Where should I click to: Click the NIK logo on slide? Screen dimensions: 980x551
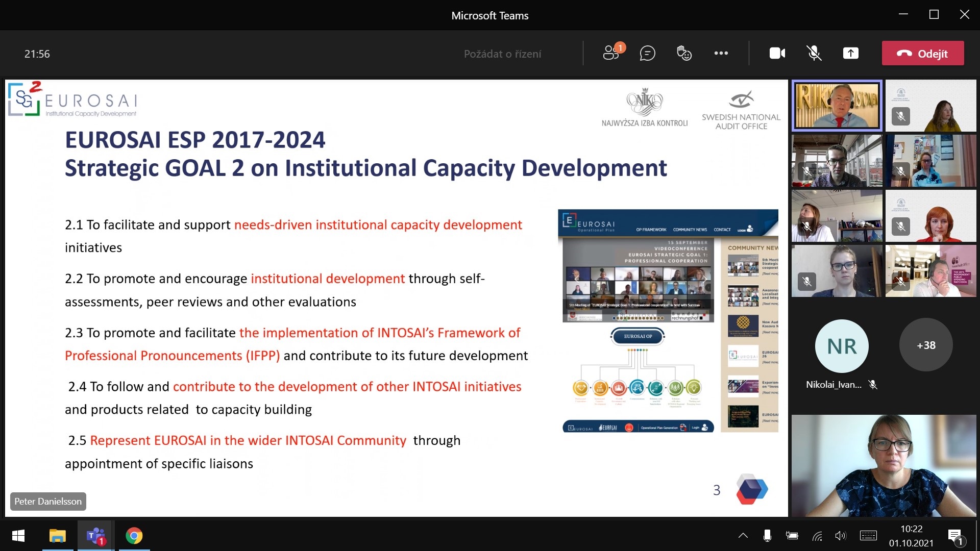(x=645, y=107)
